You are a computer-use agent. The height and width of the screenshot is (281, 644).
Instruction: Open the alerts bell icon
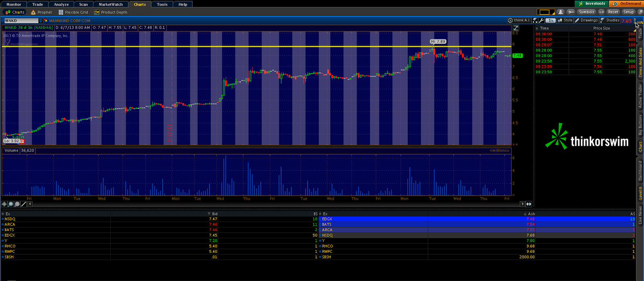point(561,12)
